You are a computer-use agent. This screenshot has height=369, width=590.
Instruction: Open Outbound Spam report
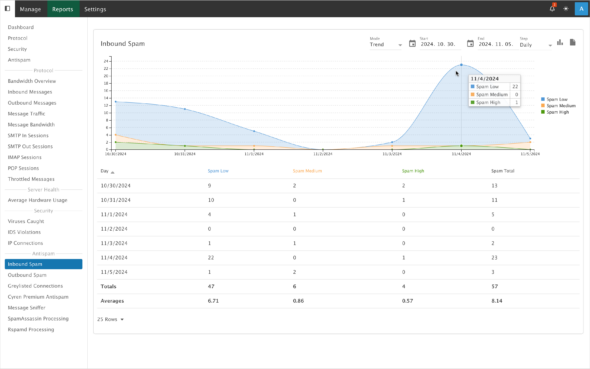point(27,275)
